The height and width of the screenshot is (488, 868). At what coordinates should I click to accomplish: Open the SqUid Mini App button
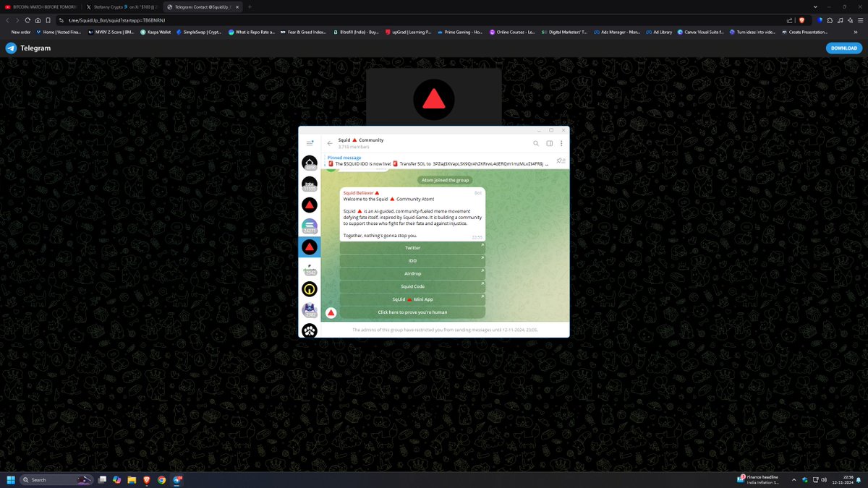click(x=412, y=299)
